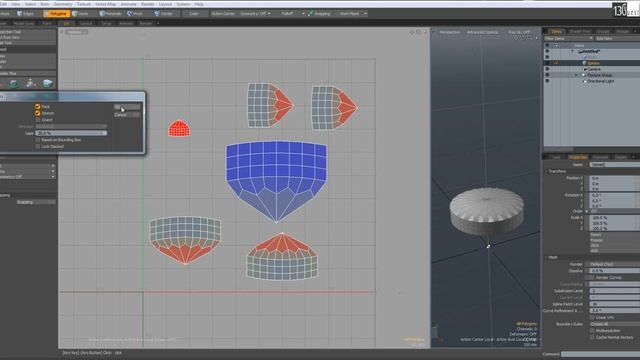Image resolution: width=640 pixels, height=360 pixels.
Task: Switch to the Groups tab
Action: (603, 31)
